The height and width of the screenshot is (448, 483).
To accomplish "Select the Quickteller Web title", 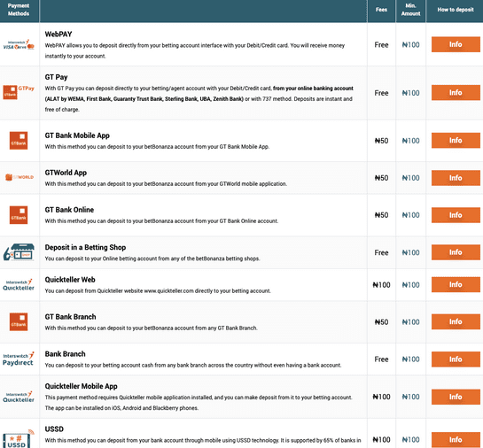I will pyautogui.click(x=70, y=280).
